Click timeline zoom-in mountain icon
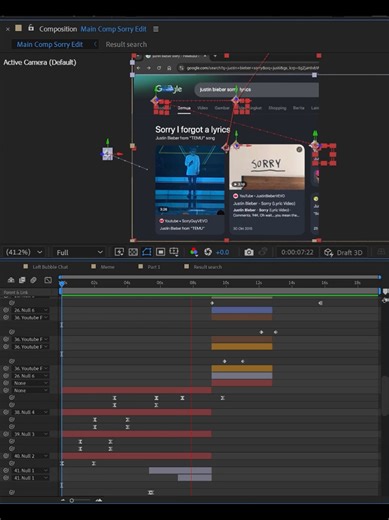 (x=99, y=500)
